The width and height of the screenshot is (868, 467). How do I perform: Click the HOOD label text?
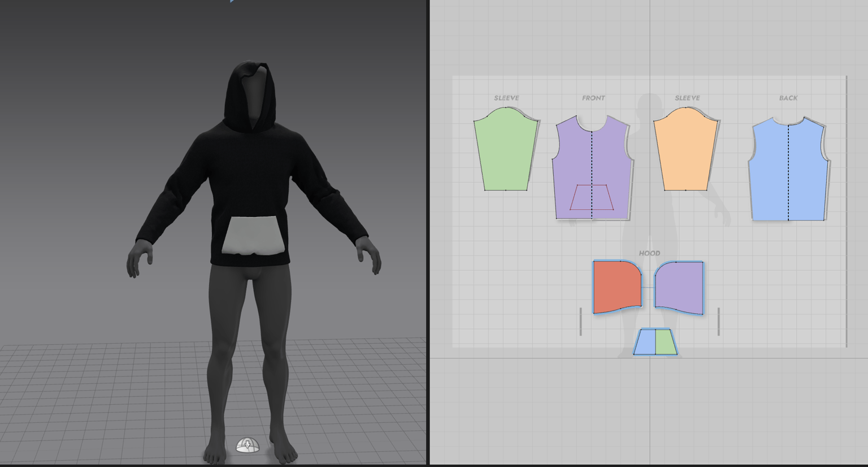click(x=649, y=253)
